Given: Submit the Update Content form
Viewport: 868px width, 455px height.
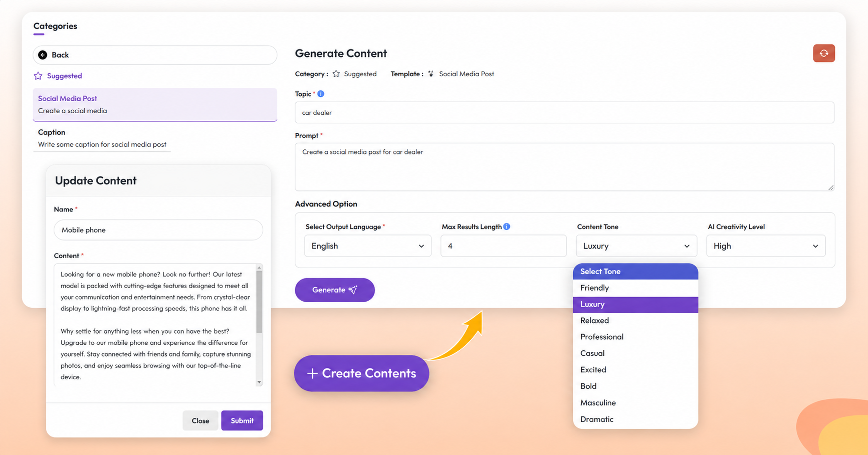Looking at the screenshot, I should (242, 420).
